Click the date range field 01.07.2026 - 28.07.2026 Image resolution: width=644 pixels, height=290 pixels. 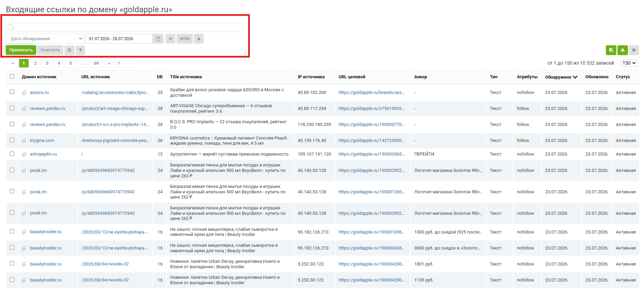119,39
